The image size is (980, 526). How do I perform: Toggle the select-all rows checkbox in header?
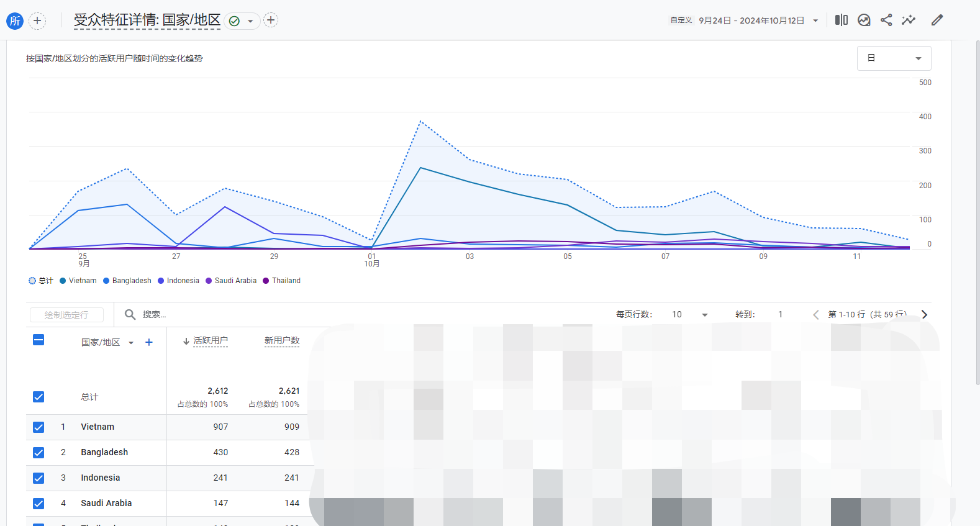click(39, 340)
